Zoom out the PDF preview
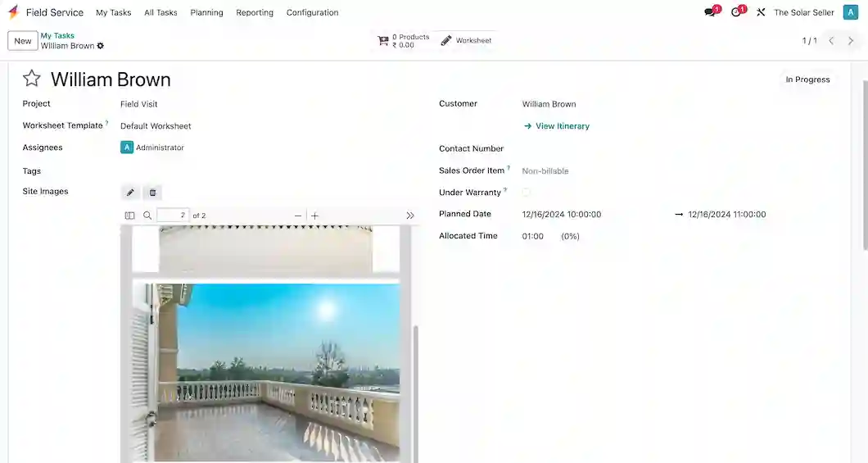868x463 pixels. 298,216
